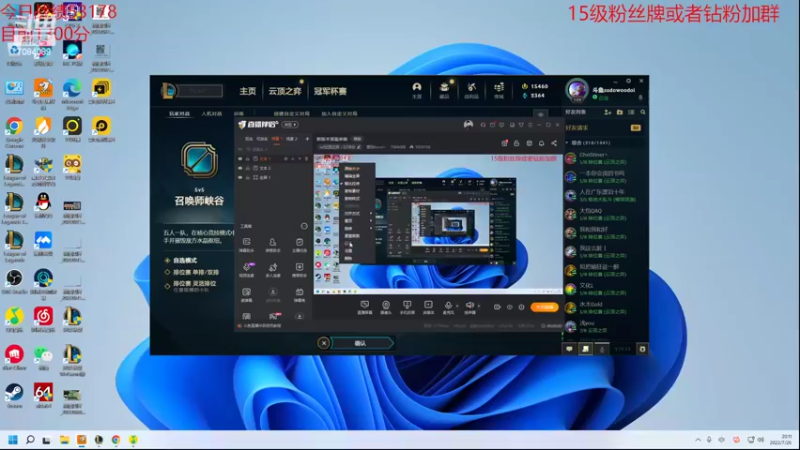
Task: Click the 确认 confirm button
Action: (x=361, y=343)
